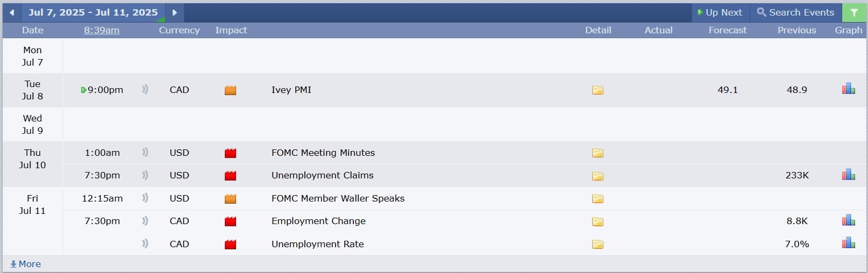Click previous value 233K
This screenshot has width=868, height=273.
tap(797, 175)
